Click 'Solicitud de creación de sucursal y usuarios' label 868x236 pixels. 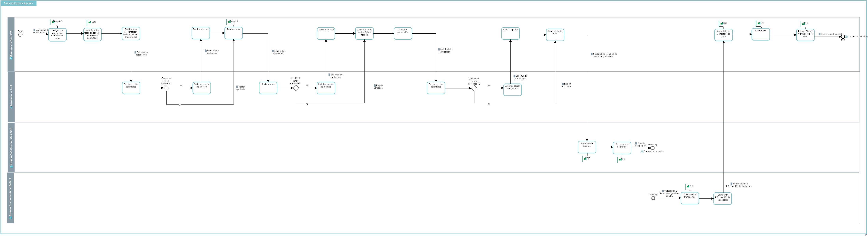605,55
